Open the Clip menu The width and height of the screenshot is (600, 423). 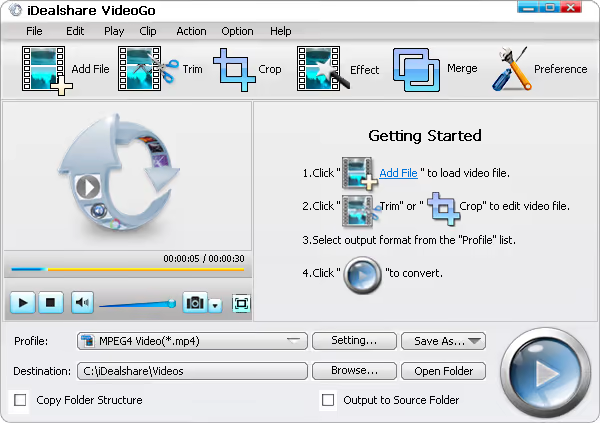tap(148, 31)
